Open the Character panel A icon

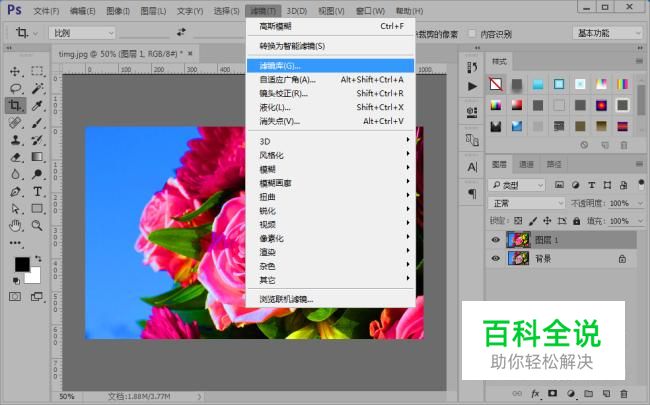coord(472,167)
